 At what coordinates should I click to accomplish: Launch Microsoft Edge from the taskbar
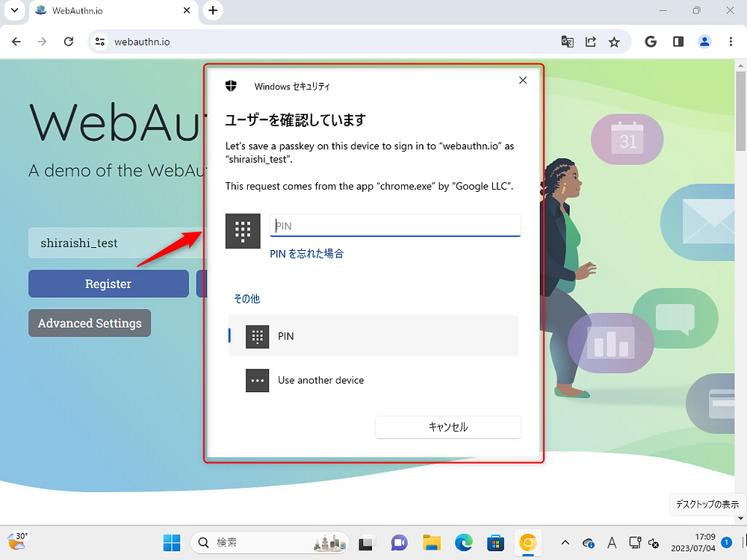pos(464,542)
